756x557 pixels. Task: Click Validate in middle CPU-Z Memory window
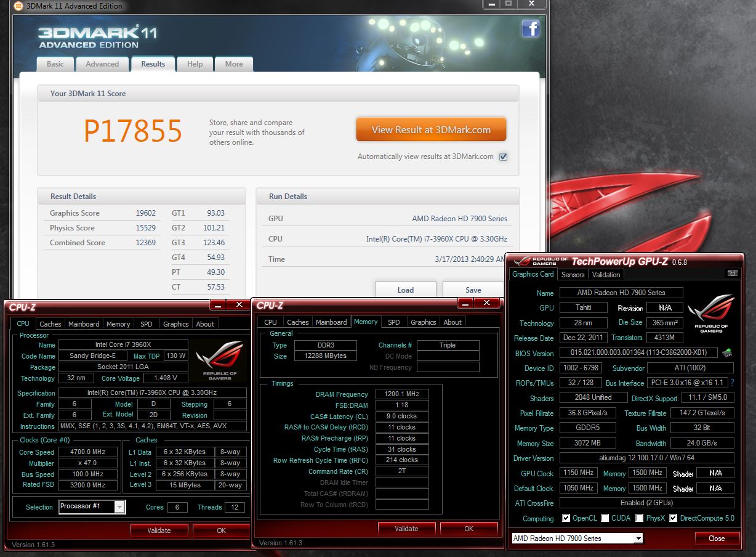coord(406,529)
